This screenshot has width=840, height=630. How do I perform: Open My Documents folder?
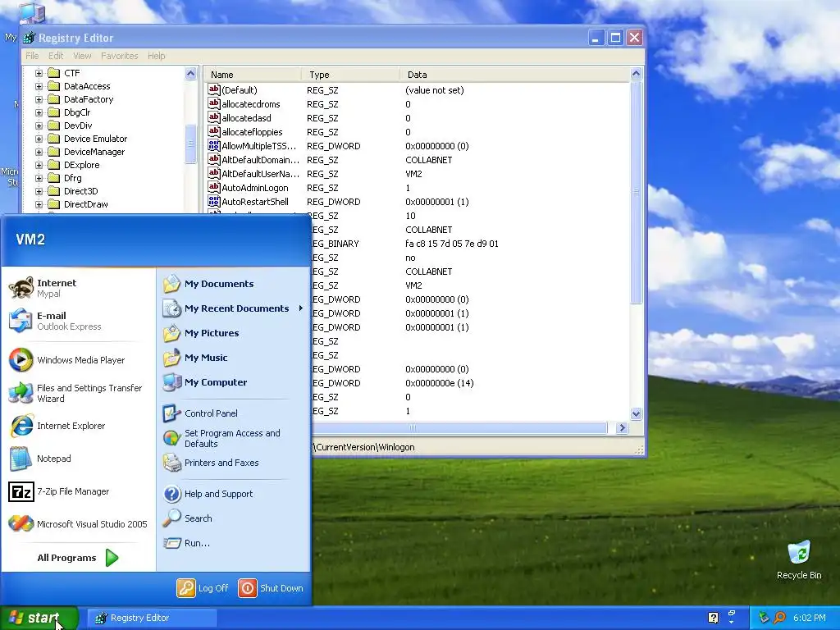(208, 284)
